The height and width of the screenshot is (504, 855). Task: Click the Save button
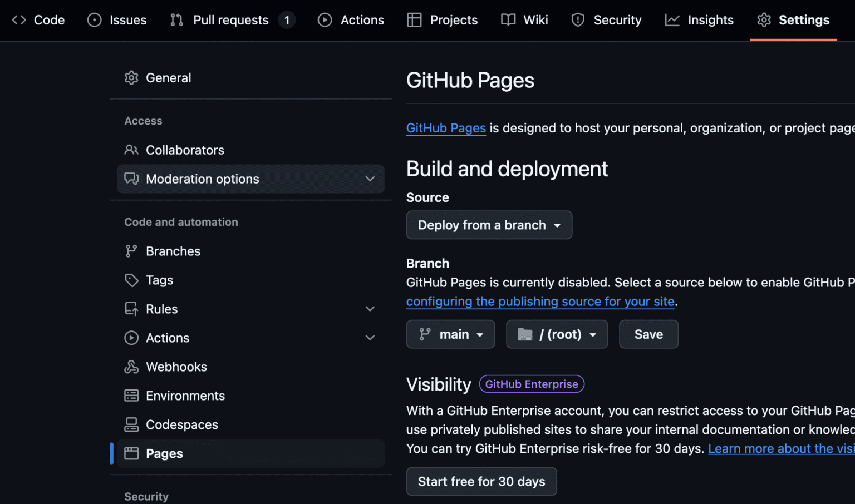[x=648, y=334]
